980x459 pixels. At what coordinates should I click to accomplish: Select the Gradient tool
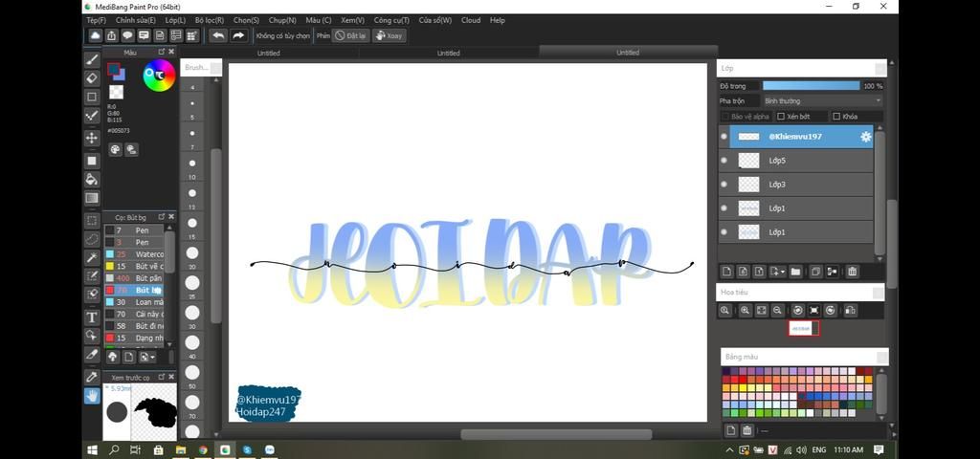pos(92,198)
